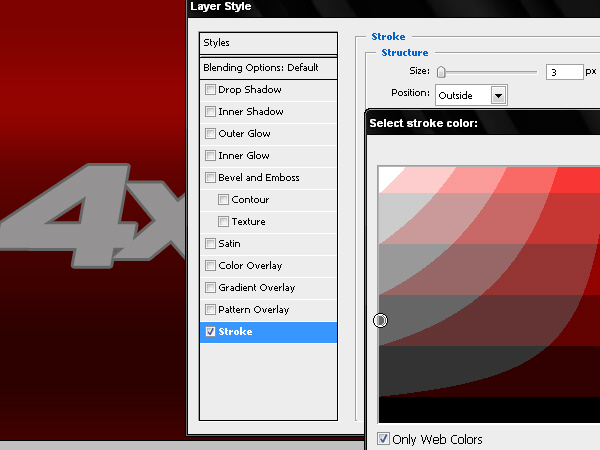Screen dimensions: 600x450
Task: Click the Position label text
Action: (410, 93)
